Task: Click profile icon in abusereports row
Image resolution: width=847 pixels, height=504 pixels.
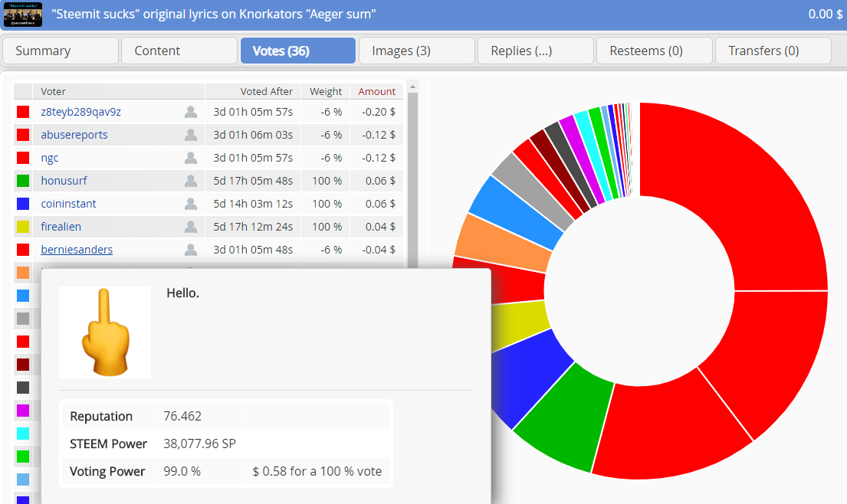Action: click(x=191, y=135)
